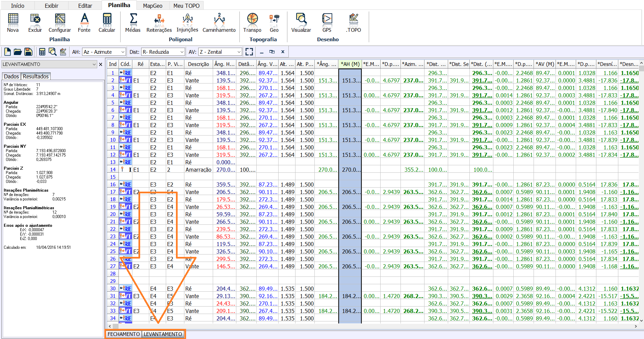Open the AH Azimute dropdown
The height and width of the screenshot is (339, 644).
(x=123, y=52)
